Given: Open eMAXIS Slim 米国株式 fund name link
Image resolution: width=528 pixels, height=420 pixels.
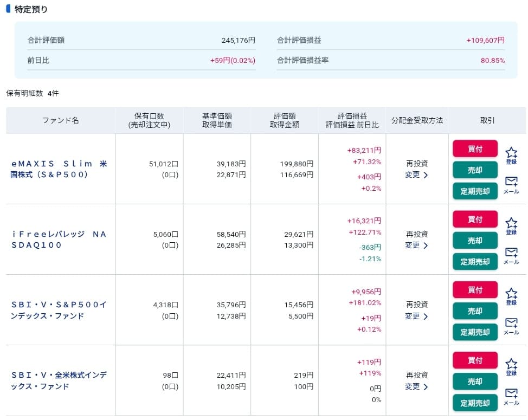Looking at the screenshot, I should 60,169.
